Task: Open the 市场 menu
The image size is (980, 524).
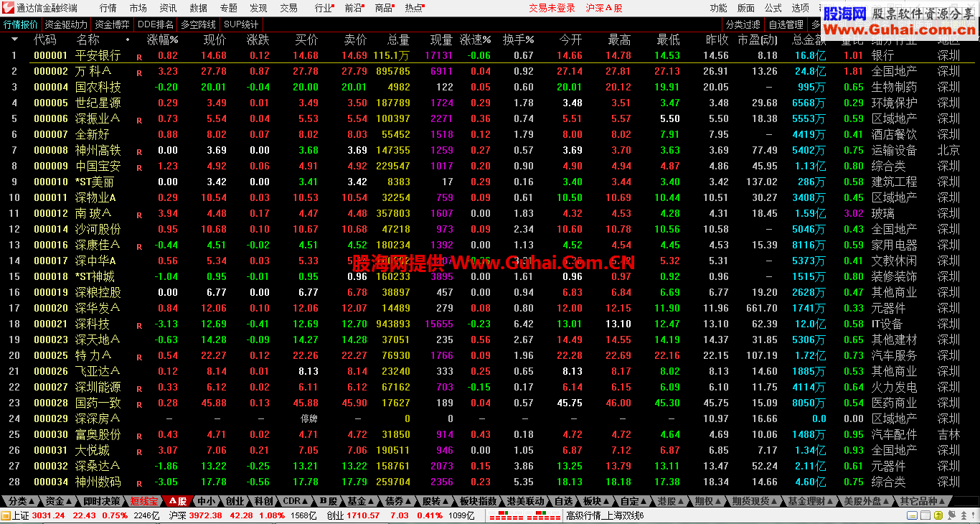Action: [x=138, y=8]
